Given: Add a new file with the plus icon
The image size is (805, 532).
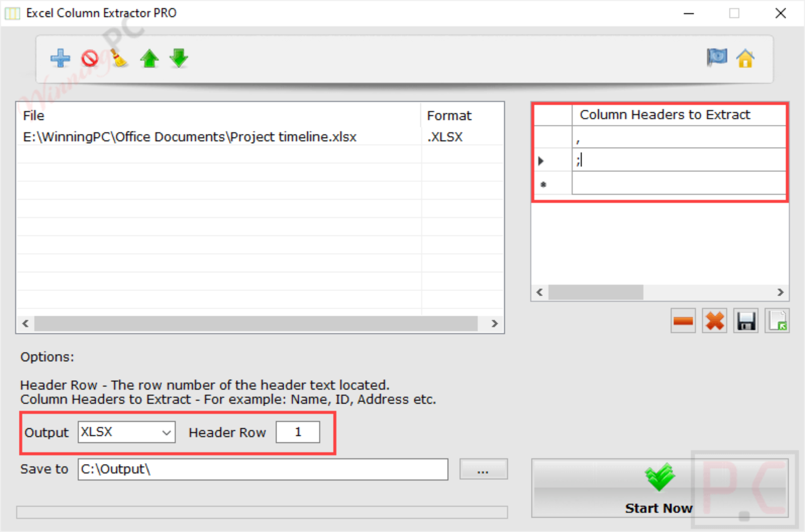Looking at the screenshot, I should 60,59.
